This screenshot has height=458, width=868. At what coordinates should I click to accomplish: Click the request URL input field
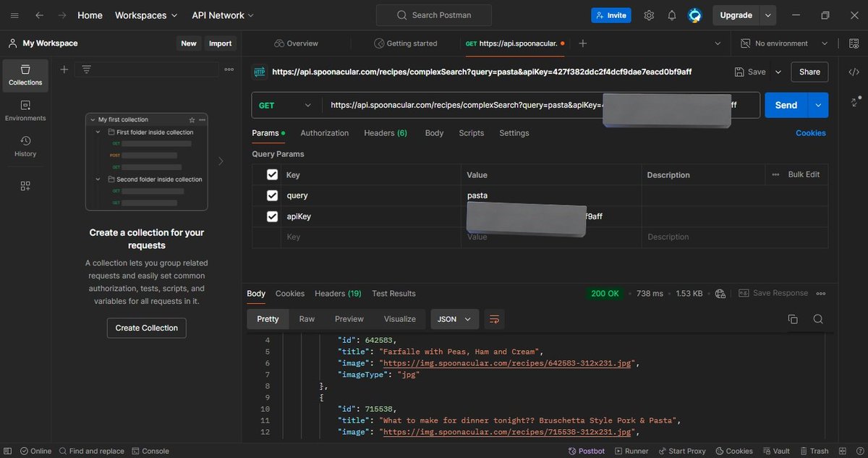(x=541, y=105)
